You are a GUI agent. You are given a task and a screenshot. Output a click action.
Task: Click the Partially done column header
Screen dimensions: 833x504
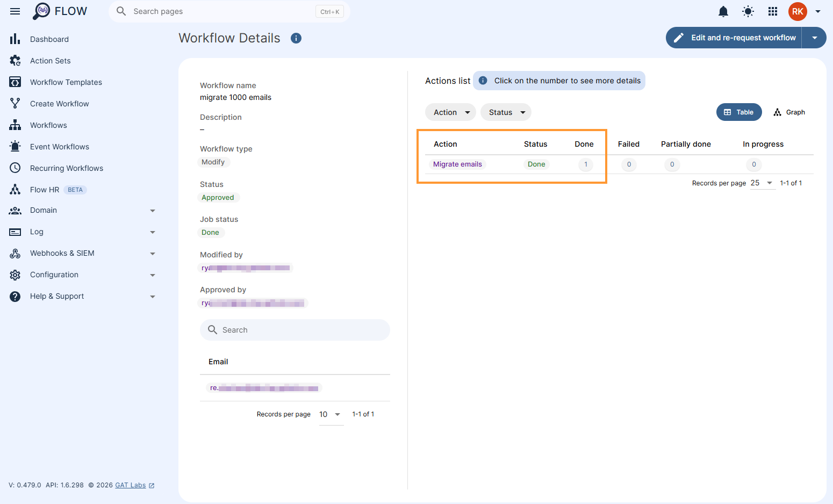pos(686,144)
